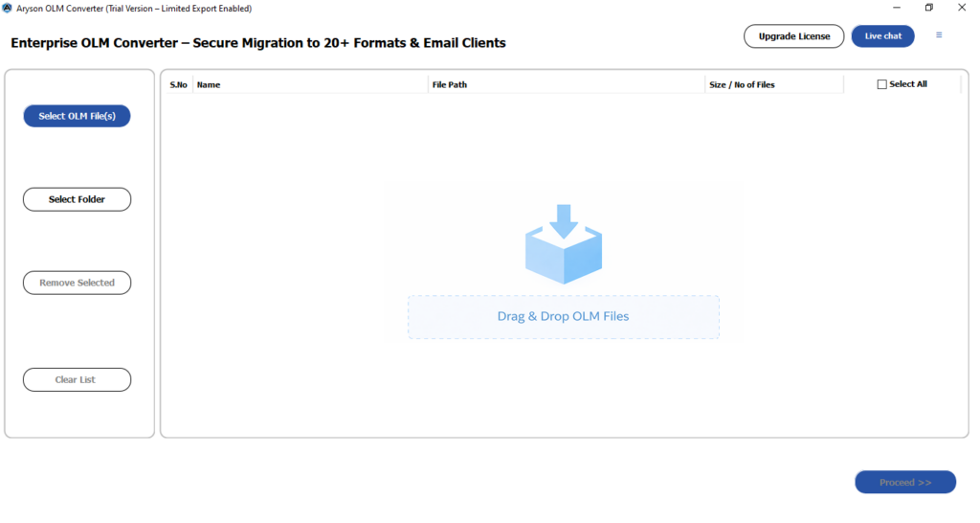Screen dimensions: 980x523
Task: Choose the Select Folder button
Action: pyautogui.click(x=77, y=199)
